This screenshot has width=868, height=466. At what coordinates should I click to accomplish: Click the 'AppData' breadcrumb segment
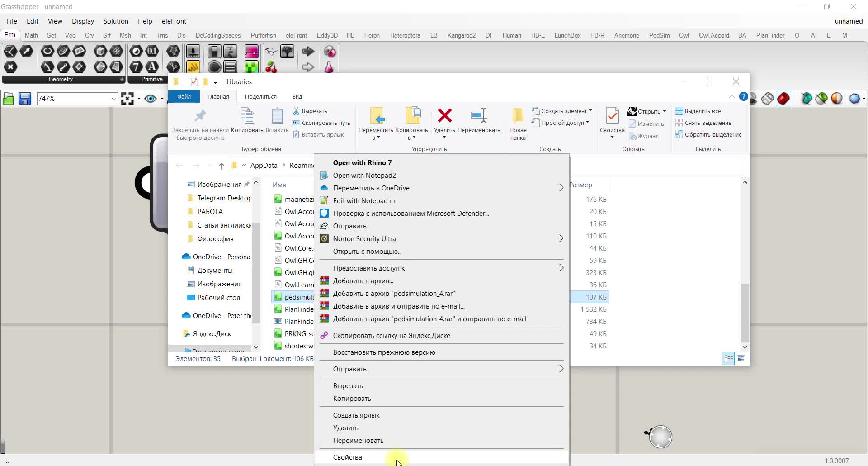(264, 166)
